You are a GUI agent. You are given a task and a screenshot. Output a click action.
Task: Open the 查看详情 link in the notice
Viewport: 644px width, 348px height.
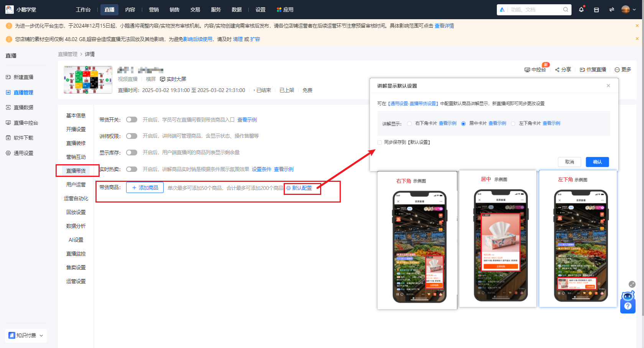(444, 25)
